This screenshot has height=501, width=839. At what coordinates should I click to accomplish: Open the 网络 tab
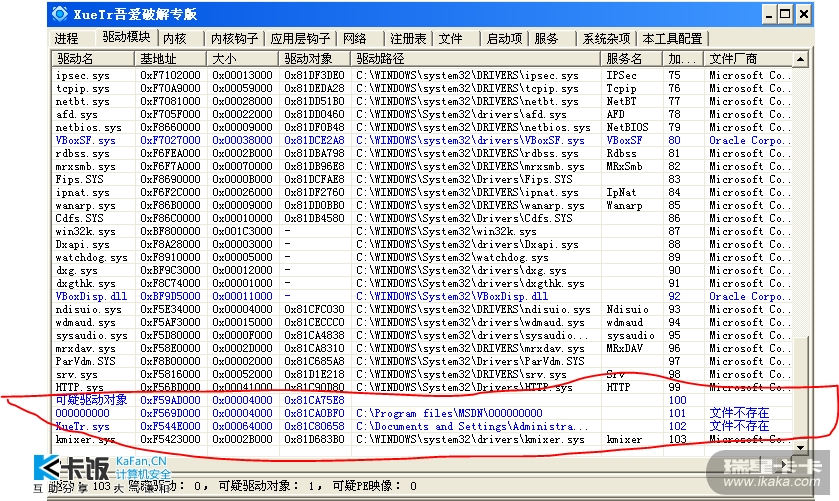point(355,39)
